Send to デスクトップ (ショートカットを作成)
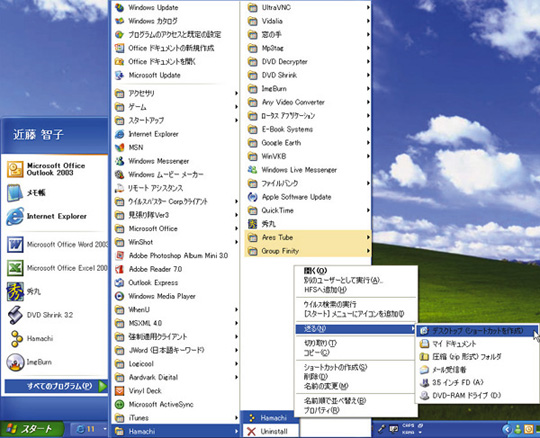This screenshot has height=438, width=540. click(x=477, y=331)
